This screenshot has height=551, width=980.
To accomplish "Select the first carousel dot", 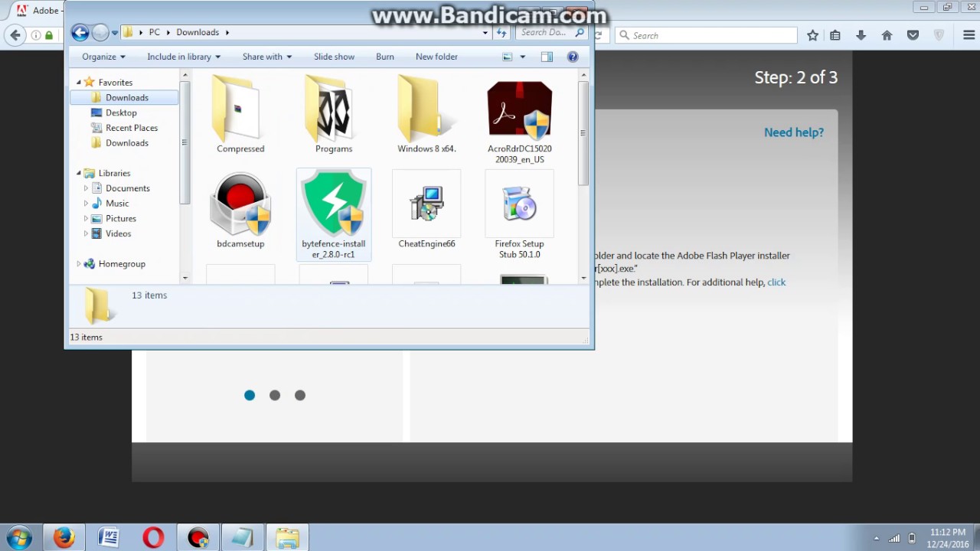I will pos(250,395).
